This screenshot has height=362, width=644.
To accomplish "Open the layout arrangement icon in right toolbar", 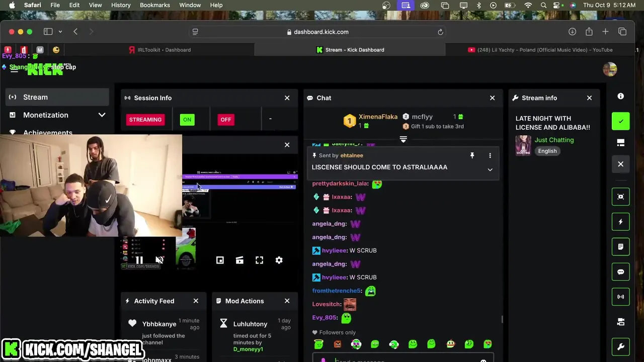I will 620,143.
